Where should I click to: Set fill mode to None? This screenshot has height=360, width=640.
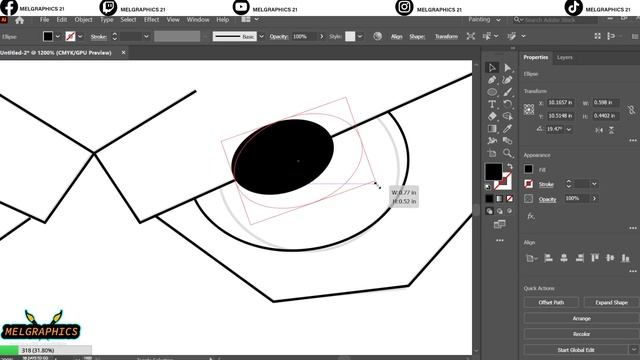click(x=509, y=199)
